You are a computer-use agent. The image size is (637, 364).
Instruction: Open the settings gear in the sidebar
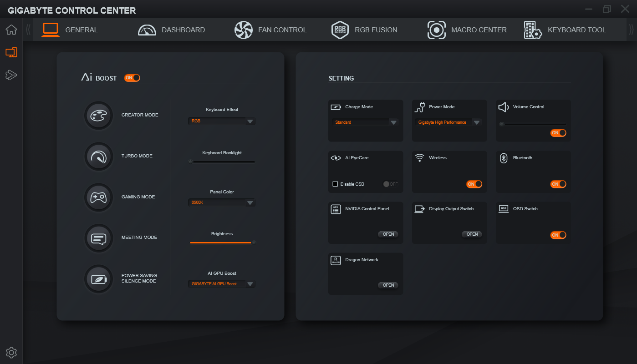pos(11,352)
